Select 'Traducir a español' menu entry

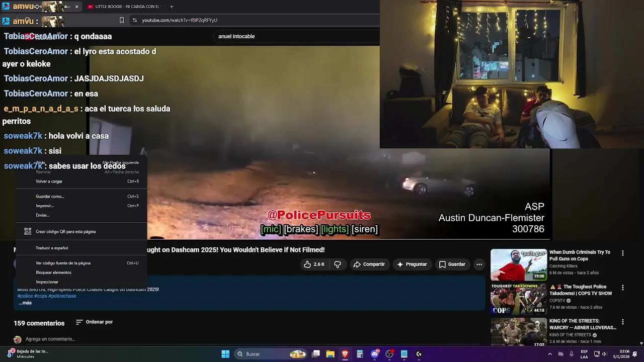click(x=81, y=248)
